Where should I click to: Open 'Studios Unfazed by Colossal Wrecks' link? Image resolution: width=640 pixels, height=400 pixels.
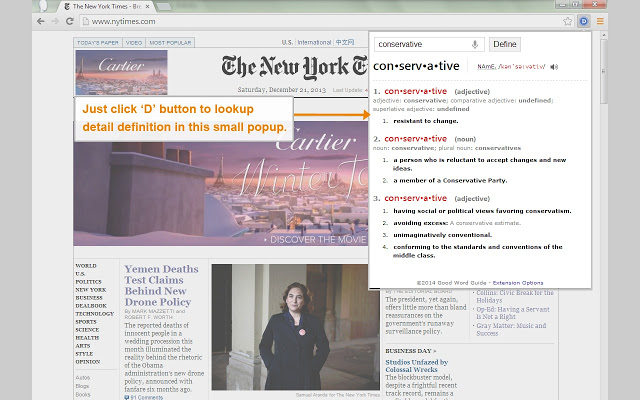[417, 366]
